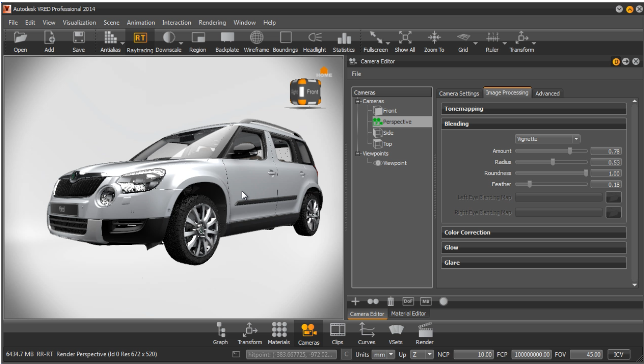Image resolution: width=644 pixels, height=364 pixels.
Task: Collapse the Blending section header
Action: [x=533, y=124]
